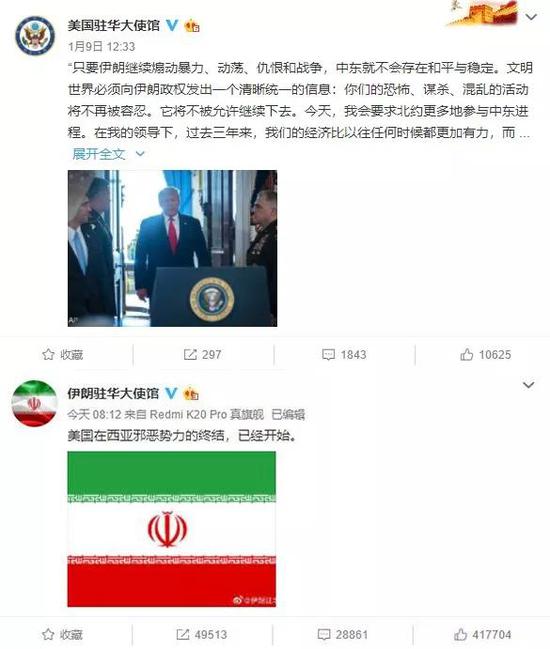Repost the US Embassy post showing 297
The height and width of the screenshot is (649, 550).
pyautogui.click(x=202, y=355)
